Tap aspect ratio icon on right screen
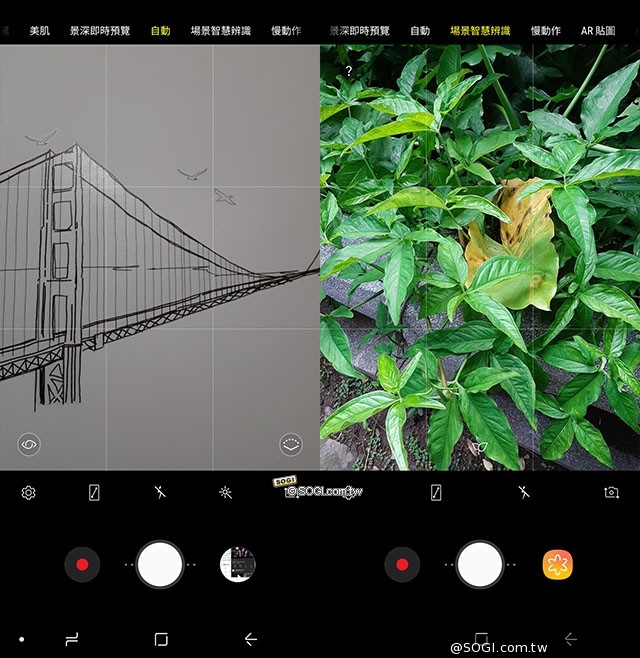This screenshot has height=658, width=640. coord(436,492)
